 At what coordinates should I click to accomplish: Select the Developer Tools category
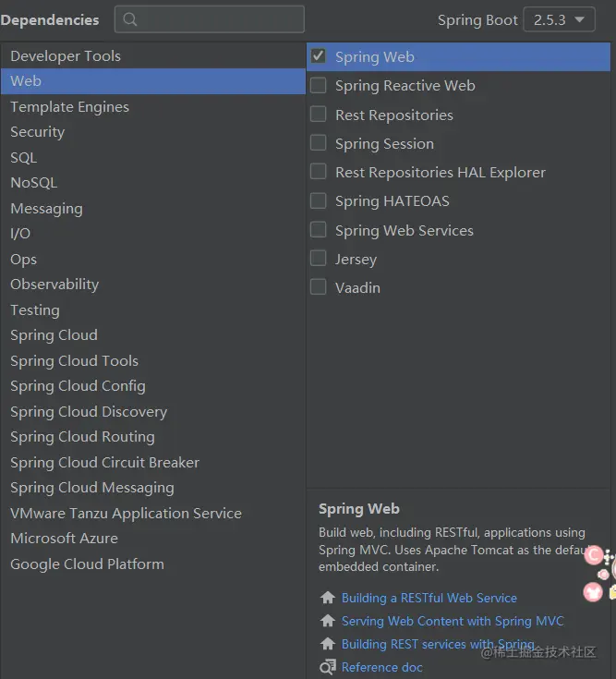152,55
